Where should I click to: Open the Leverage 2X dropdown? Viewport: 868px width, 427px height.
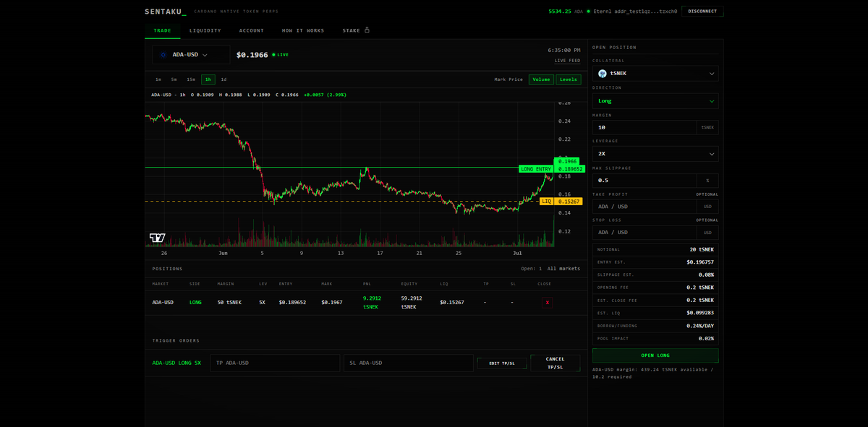tap(655, 154)
